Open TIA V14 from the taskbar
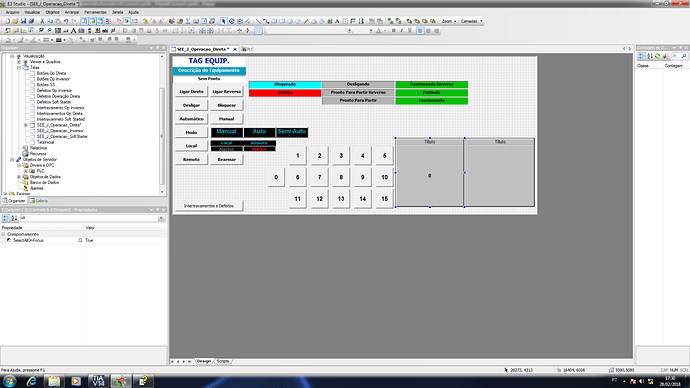The width and height of the screenshot is (690, 388). (x=98, y=381)
